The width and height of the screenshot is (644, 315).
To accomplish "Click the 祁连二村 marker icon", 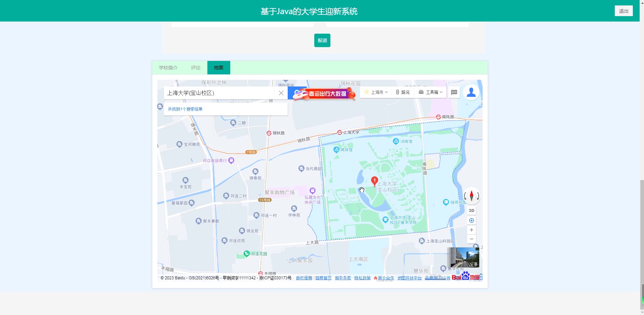I will coord(226,196).
